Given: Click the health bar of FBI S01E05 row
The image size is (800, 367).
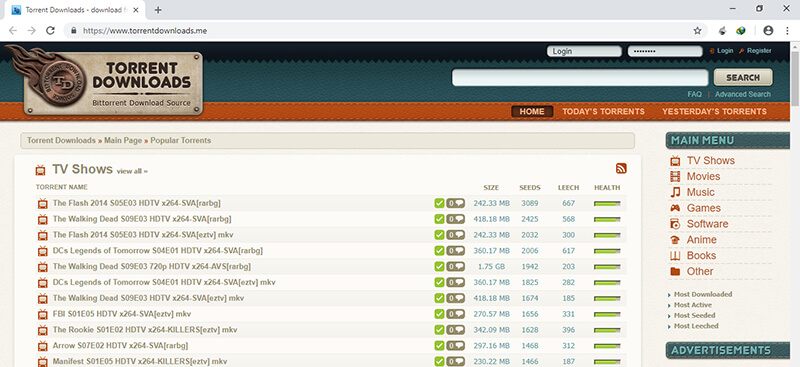Looking at the screenshot, I should coord(607,314).
